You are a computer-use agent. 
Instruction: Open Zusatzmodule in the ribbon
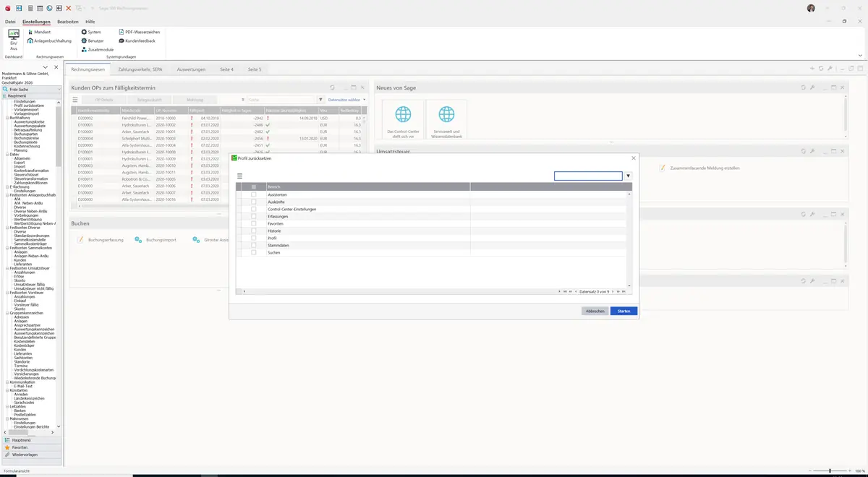[x=98, y=50]
